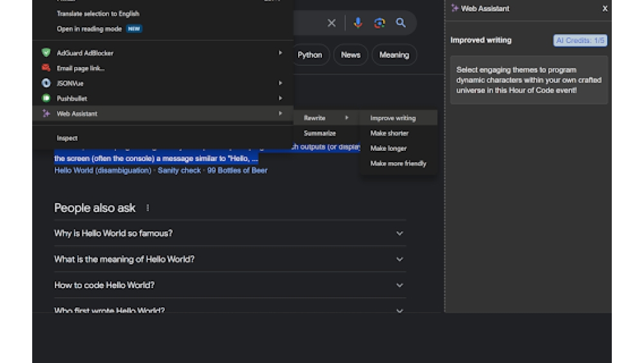Click the Meaning filter chip
Viewport: 644px width, 363px height.
394,55
